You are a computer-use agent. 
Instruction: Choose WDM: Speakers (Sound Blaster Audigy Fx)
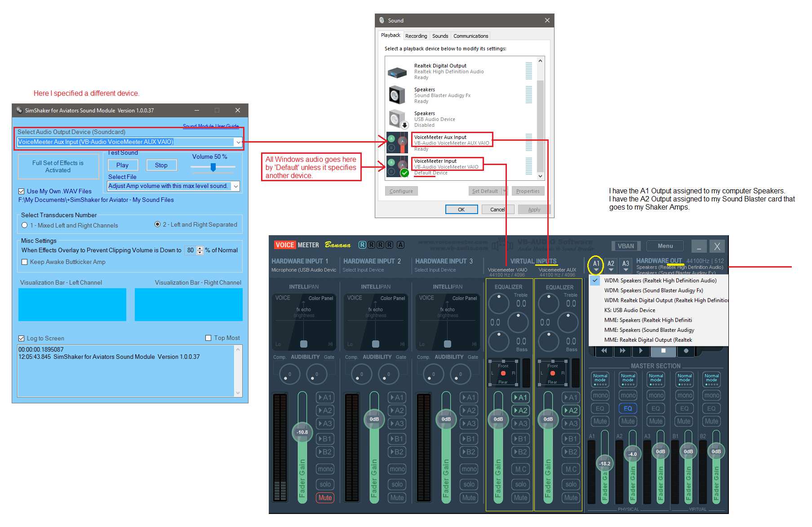654,290
